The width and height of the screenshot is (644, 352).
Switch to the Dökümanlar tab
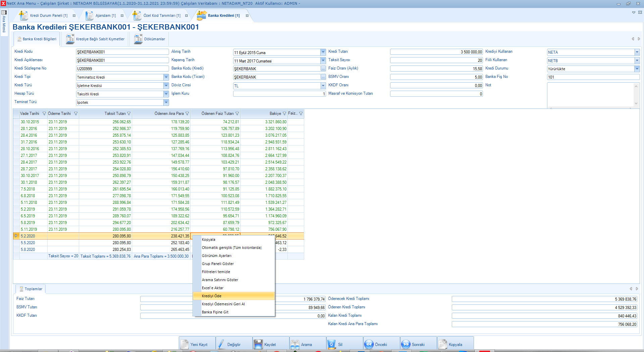click(150, 39)
